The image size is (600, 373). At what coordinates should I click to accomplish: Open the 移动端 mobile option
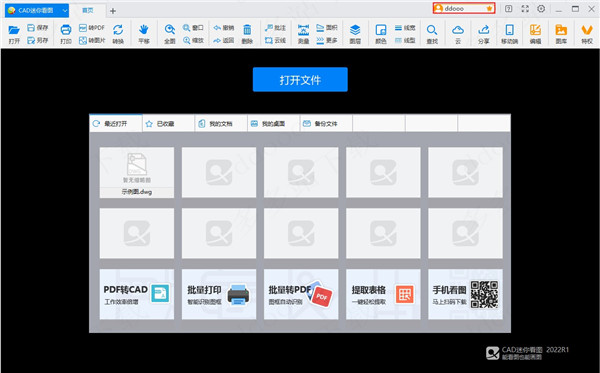click(x=510, y=34)
